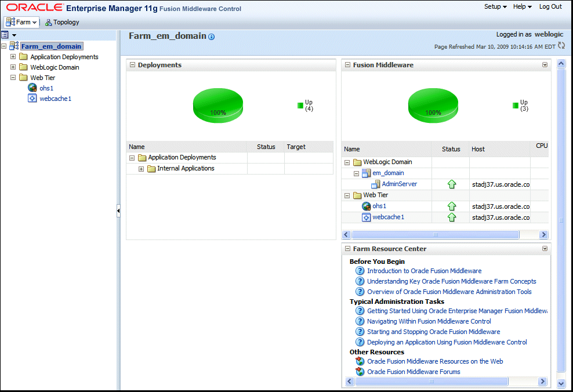Click the Status column header in Fusion Middleware table

451,149
